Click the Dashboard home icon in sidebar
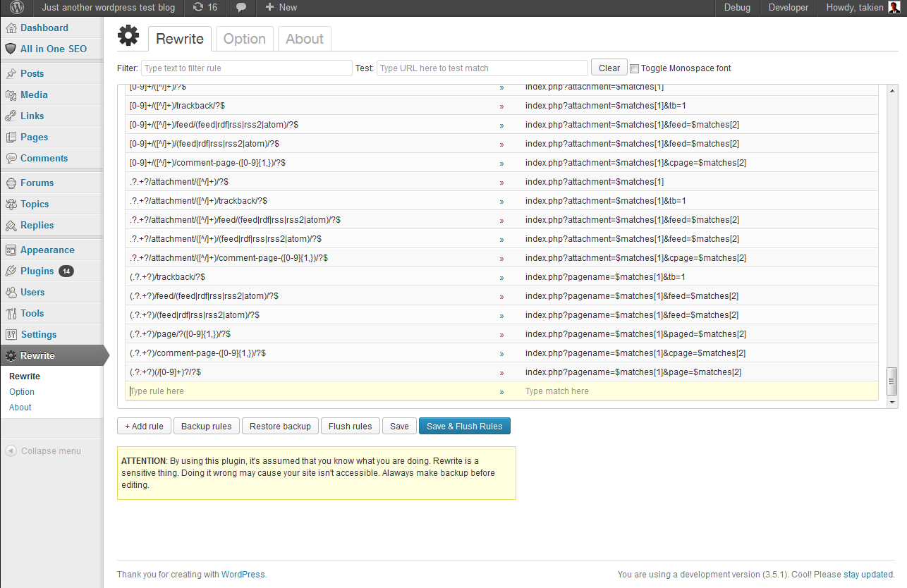 point(11,28)
